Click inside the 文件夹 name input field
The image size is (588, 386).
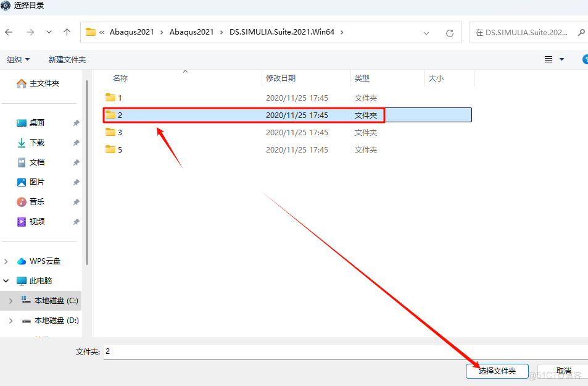pyautogui.click(x=247, y=351)
